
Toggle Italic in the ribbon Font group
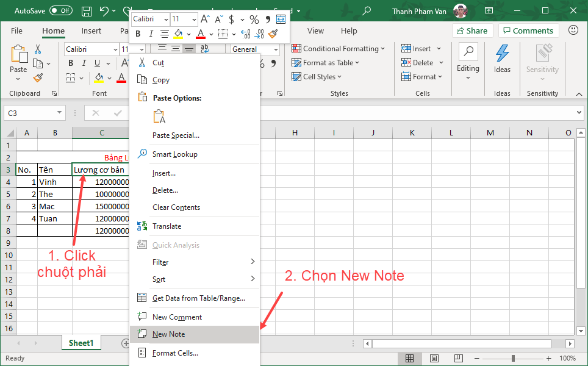pos(84,63)
